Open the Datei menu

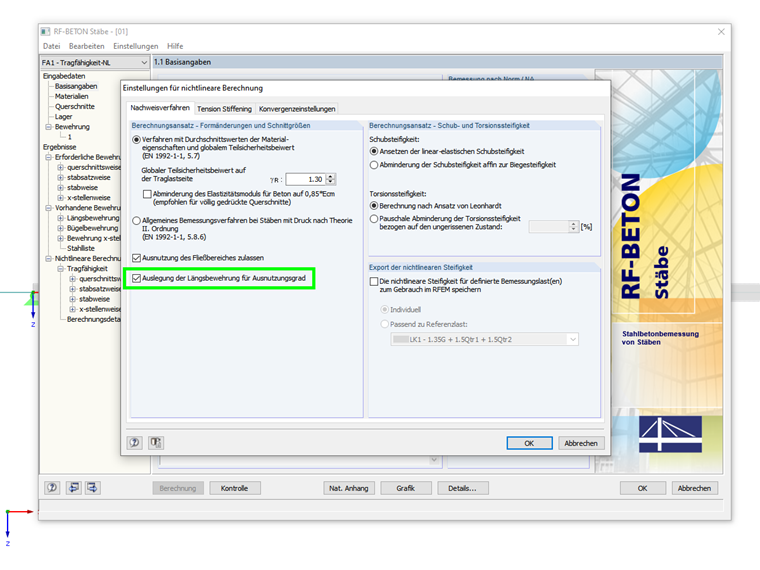[51, 46]
